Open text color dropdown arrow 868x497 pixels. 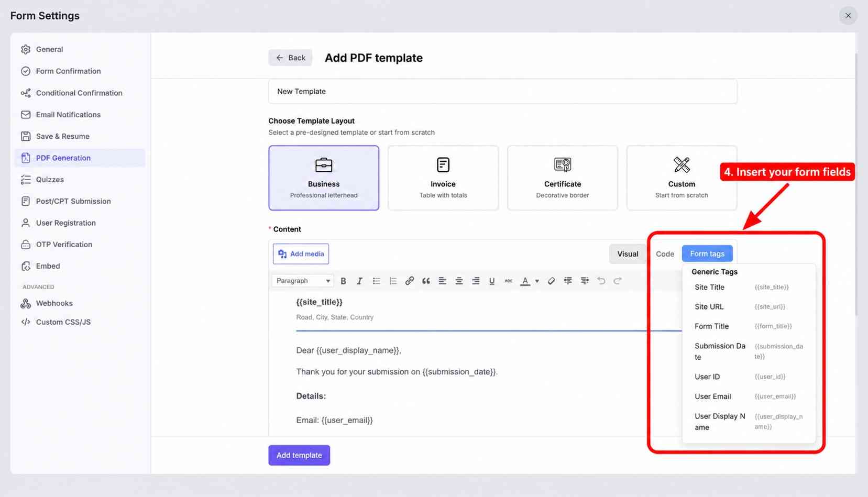537,281
